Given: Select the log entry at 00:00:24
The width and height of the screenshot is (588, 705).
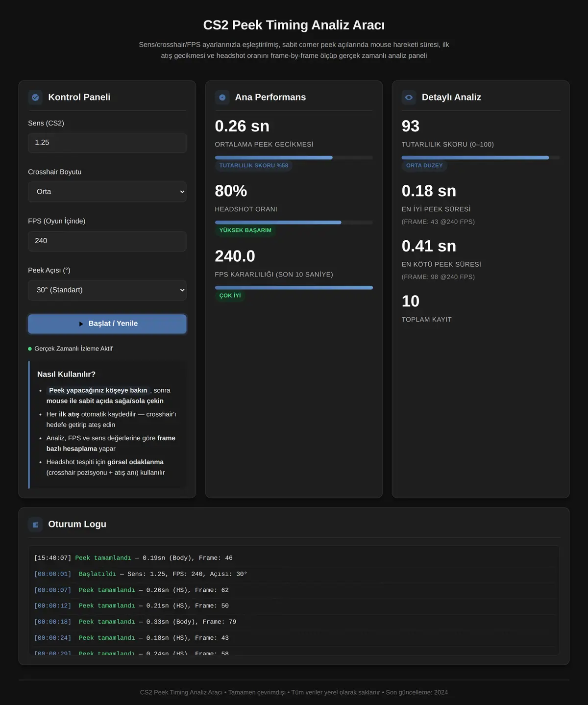Looking at the screenshot, I should pos(294,638).
